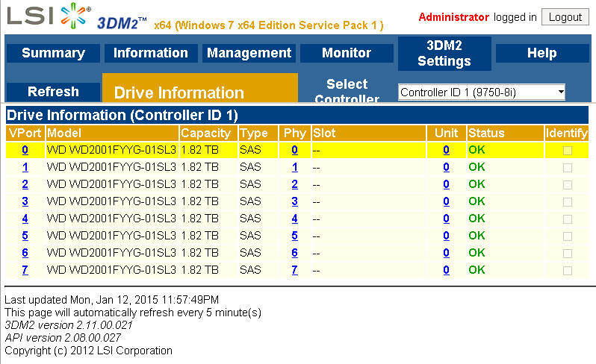Click Phy 4 link
The height and width of the screenshot is (364, 596).
point(294,219)
